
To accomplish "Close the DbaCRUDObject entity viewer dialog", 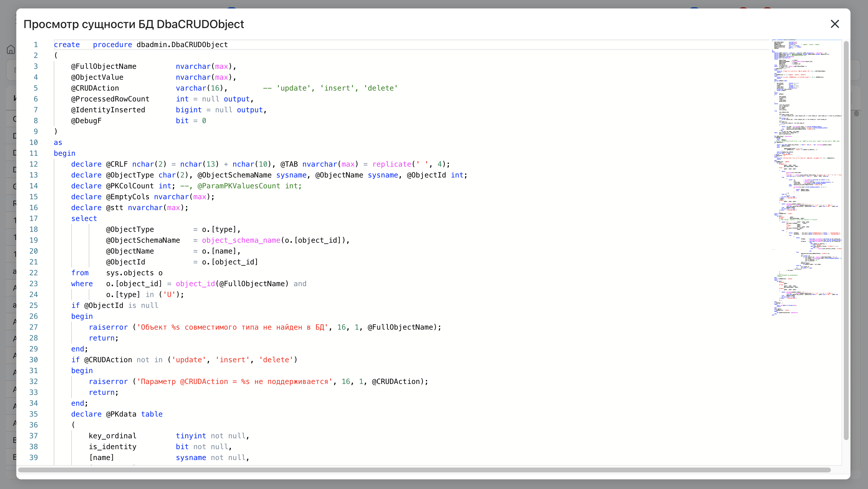I will 834,24.
